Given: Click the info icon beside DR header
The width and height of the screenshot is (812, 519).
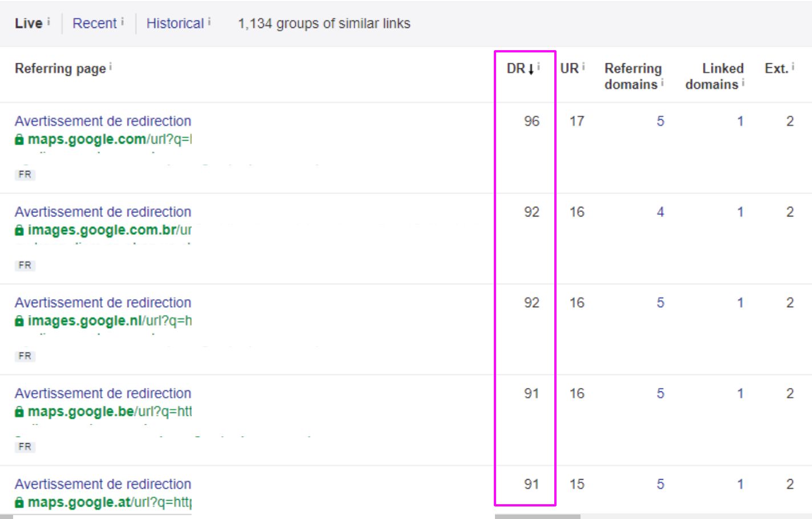Looking at the screenshot, I should tap(538, 67).
